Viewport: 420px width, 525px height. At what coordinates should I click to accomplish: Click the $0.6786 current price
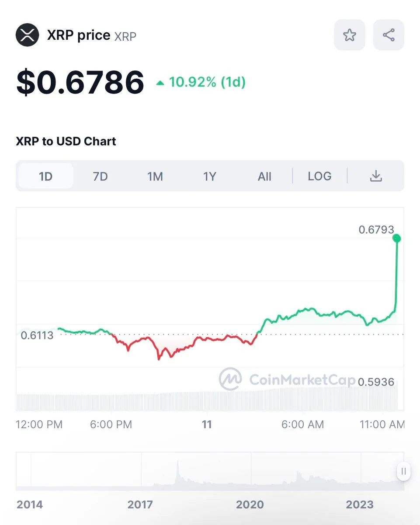point(80,82)
